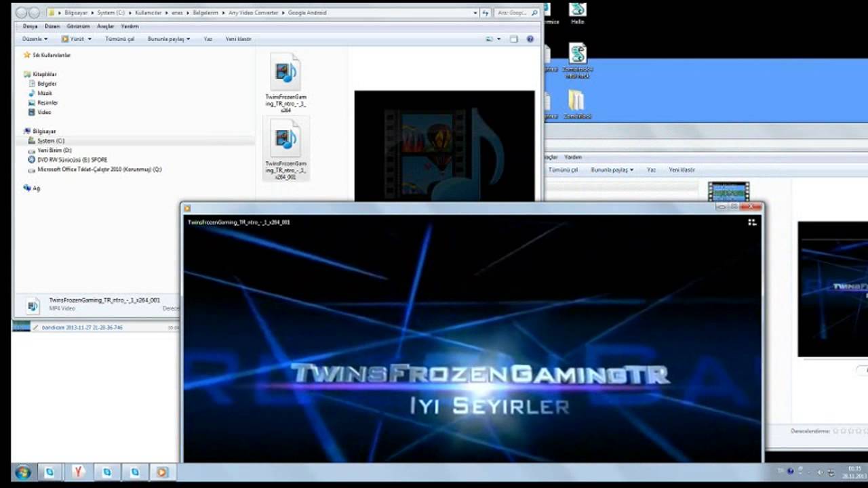Click the Explorer Forward navigation arrow

34,12
